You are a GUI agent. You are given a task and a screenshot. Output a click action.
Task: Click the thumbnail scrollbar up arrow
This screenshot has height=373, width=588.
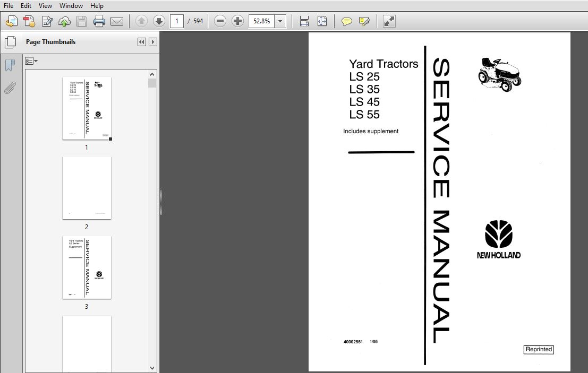(x=152, y=74)
